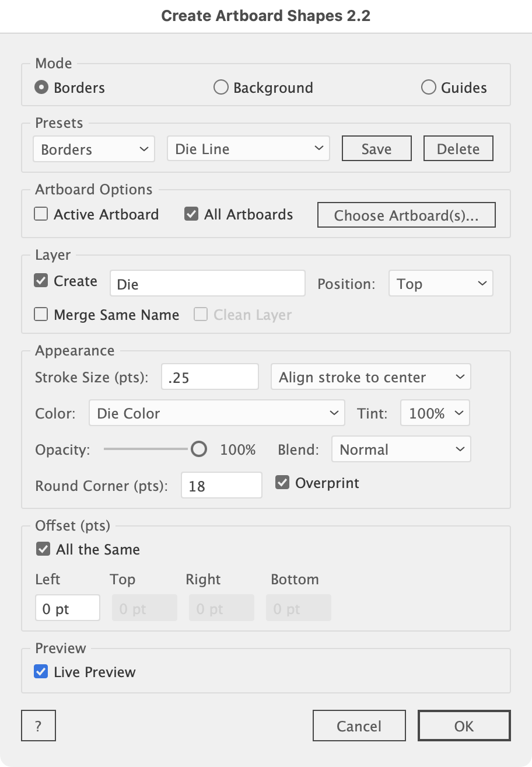The image size is (532, 767).
Task: Save the current preset
Action: click(x=376, y=149)
